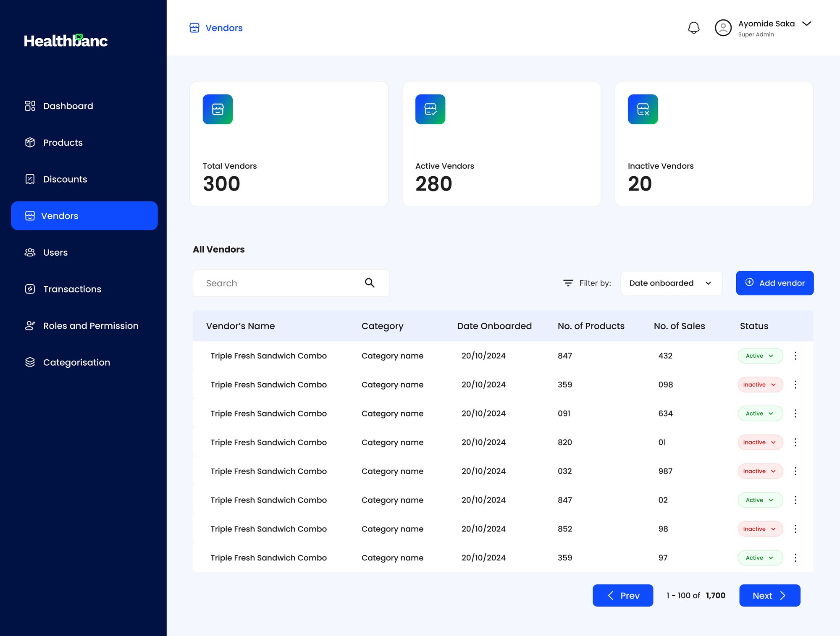Click the Categorisation layers icon

(30, 362)
